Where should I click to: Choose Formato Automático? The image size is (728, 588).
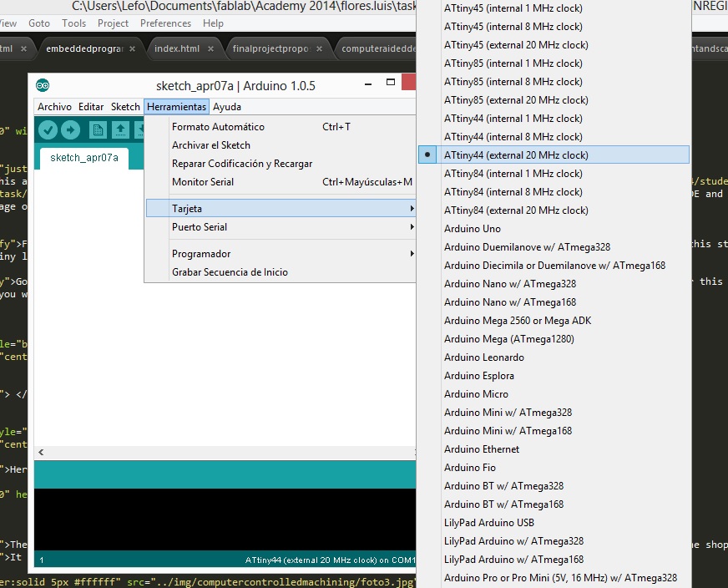tap(281, 127)
